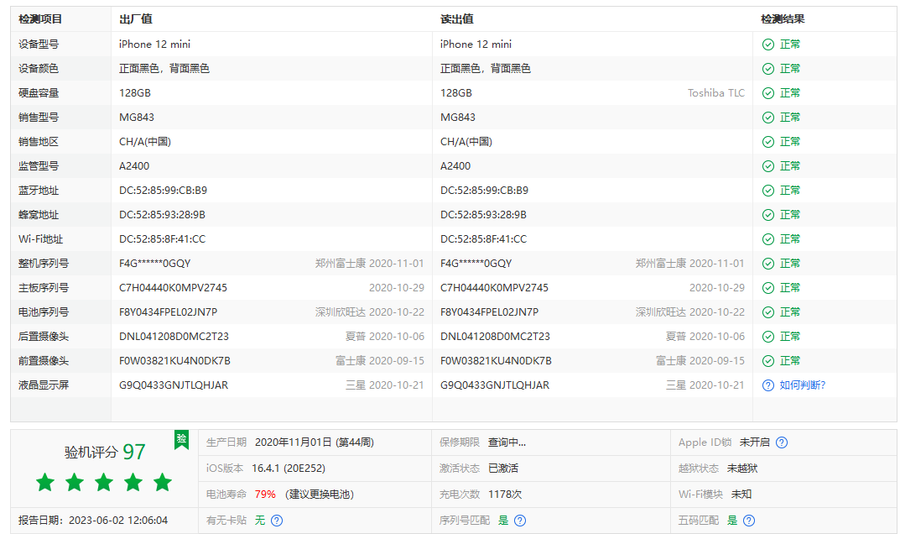The image size is (900, 534).
Task: Click the Wi-Fi模块 value 未知
Action: tap(742, 494)
